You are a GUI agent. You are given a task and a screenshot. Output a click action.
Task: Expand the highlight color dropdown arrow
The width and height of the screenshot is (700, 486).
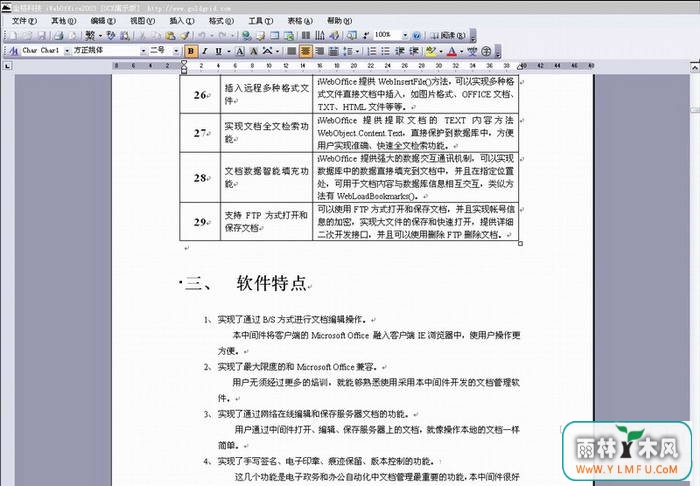(x=441, y=51)
